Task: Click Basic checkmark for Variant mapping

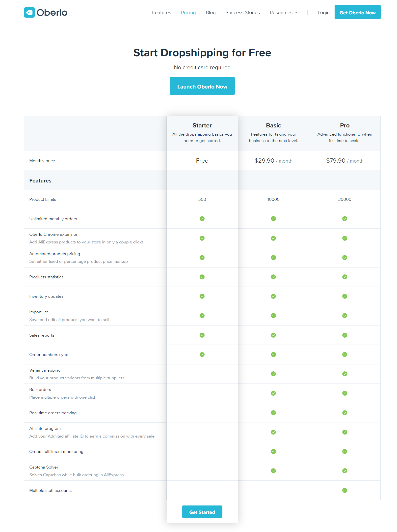Action: coord(273,374)
